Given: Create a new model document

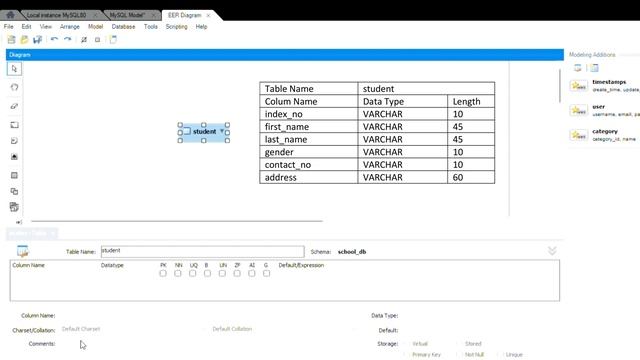Looking at the screenshot, I should [11, 40].
